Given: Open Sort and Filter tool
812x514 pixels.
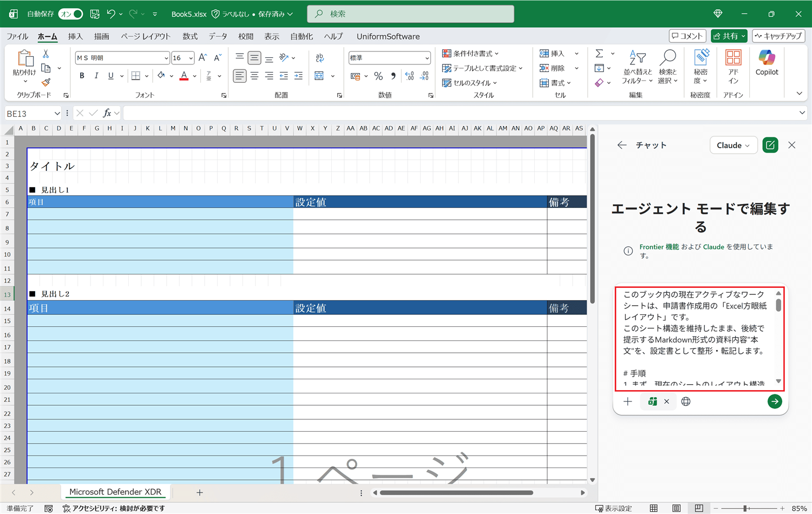Looking at the screenshot, I should (x=637, y=67).
